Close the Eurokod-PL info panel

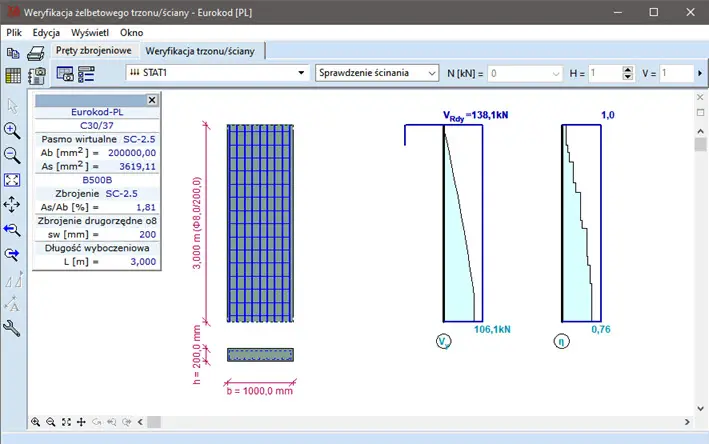pyautogui.click(x=152, y=100)
